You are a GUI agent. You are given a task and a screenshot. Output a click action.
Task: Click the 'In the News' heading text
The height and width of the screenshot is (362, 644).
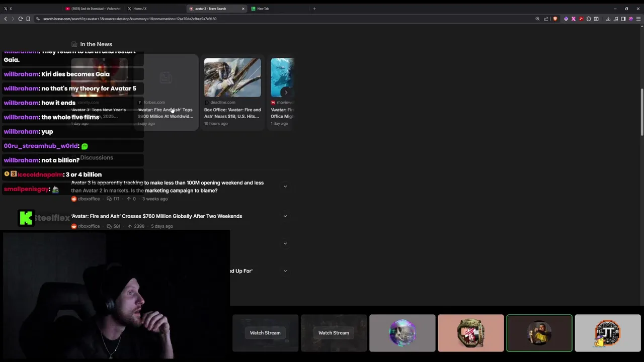point(96,44)
